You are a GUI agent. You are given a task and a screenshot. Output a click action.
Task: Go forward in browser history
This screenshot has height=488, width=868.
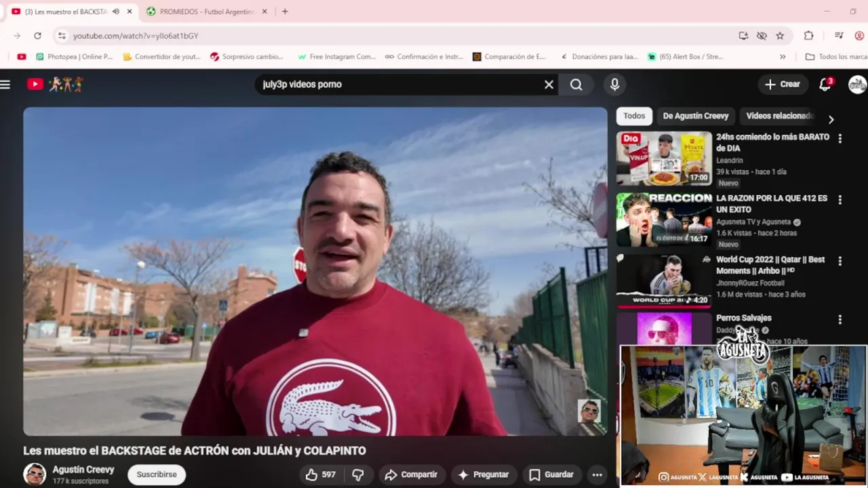(17, 36)
